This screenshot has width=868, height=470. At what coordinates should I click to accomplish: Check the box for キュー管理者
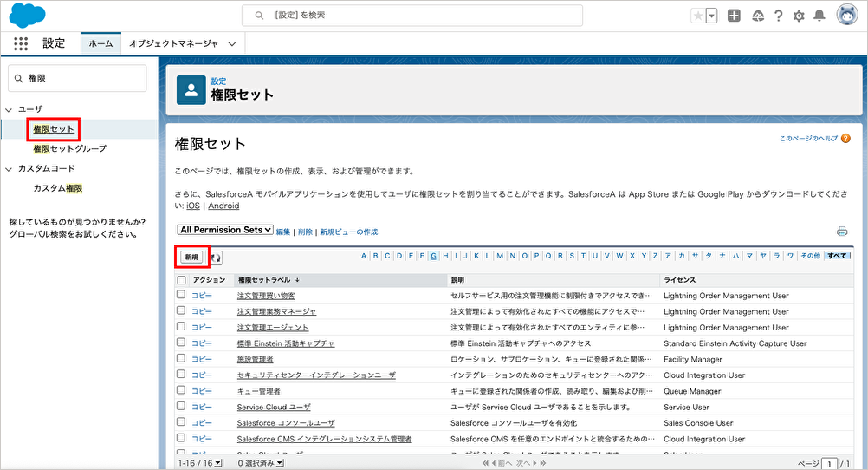181,390
